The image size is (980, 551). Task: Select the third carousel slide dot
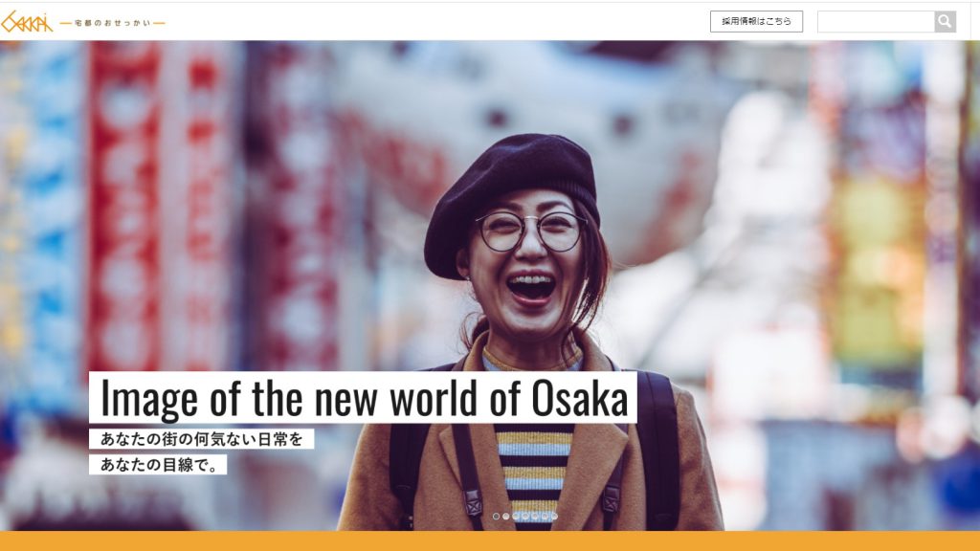[x=516, y=516]
